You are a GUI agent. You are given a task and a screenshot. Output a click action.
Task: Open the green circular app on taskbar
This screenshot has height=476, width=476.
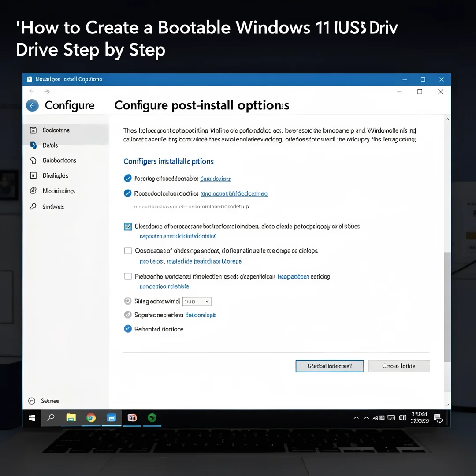tap(152, 418)
